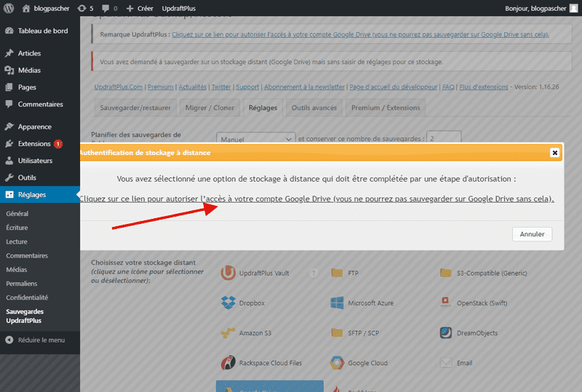Open the FAQ link
Image resolution: width=582 pixels, height=392 pixels.
point(448,87)
